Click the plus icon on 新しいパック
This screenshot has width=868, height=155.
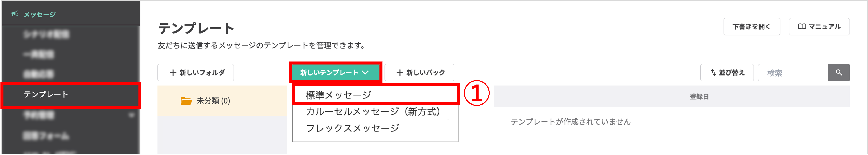pyautogui.click(x=400, y=72)
